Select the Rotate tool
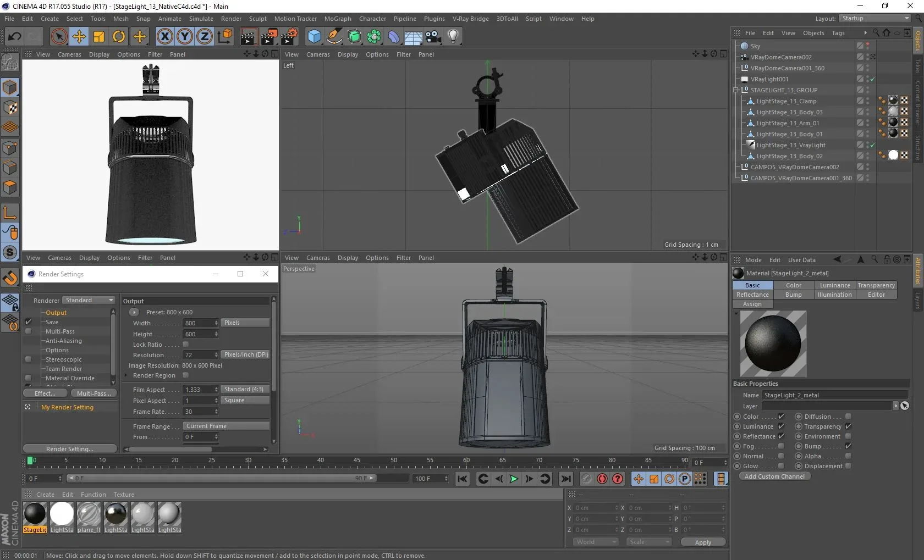 pyautogui.click(x=119, y=37)
